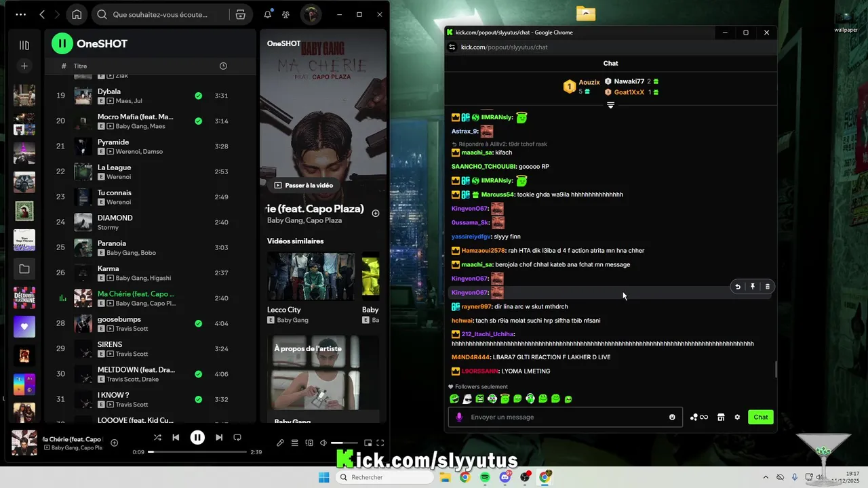Toggle shuffle in the Spotify player

pos(157,438)
